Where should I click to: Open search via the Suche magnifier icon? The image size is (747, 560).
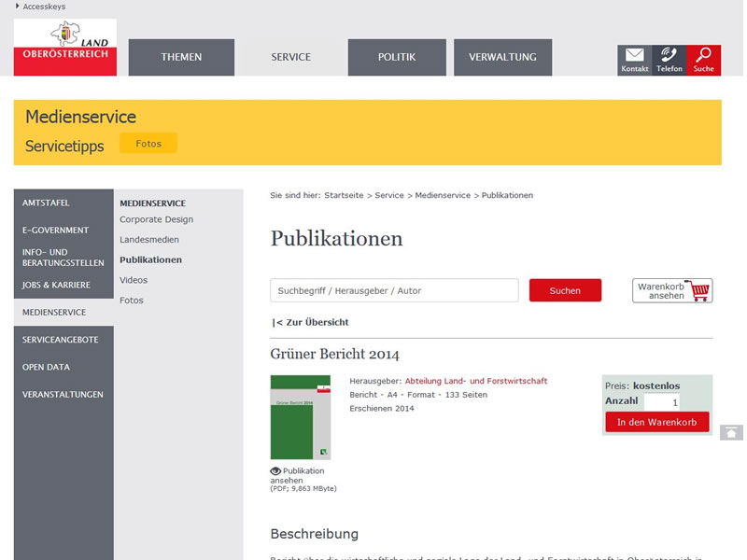click(x=705, y=54)
